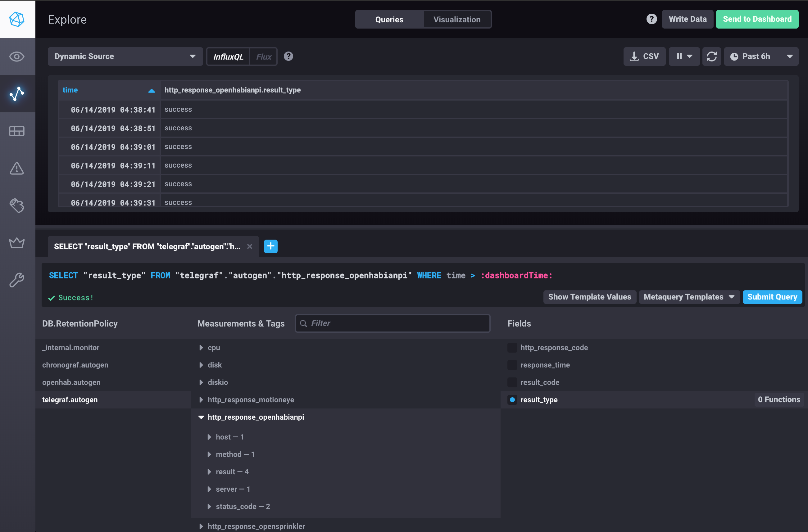Viewport: 808px width, 532px height.
Task: Open the Dynamic Source dropdown
Action: click(125, 56)
